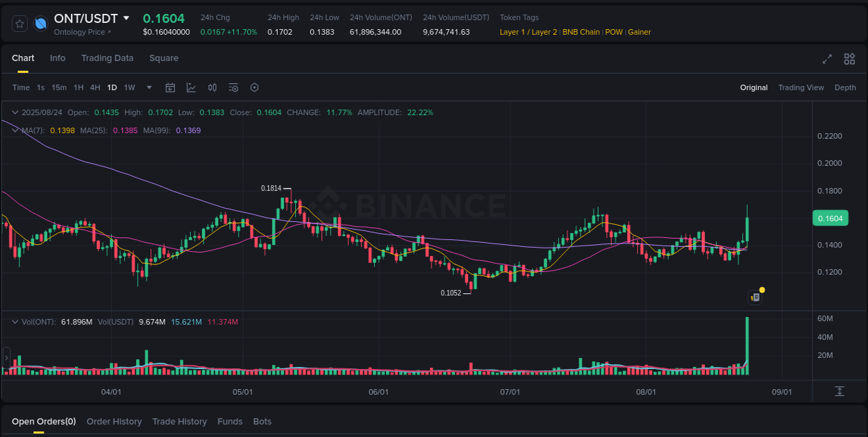Collapse the MA indicators row

[x=15, y=130]
